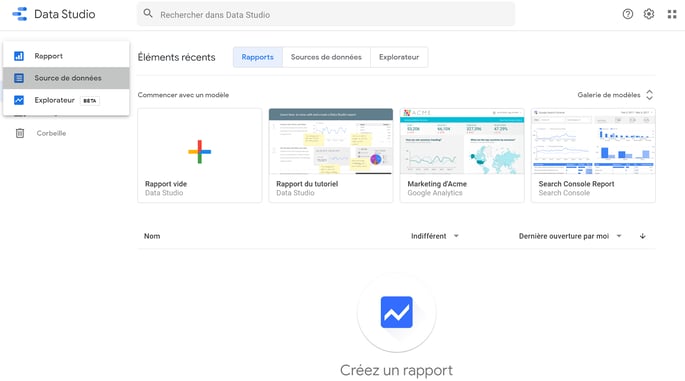
Task: Click the Corbeille trash icon
Action: point(20,133)
